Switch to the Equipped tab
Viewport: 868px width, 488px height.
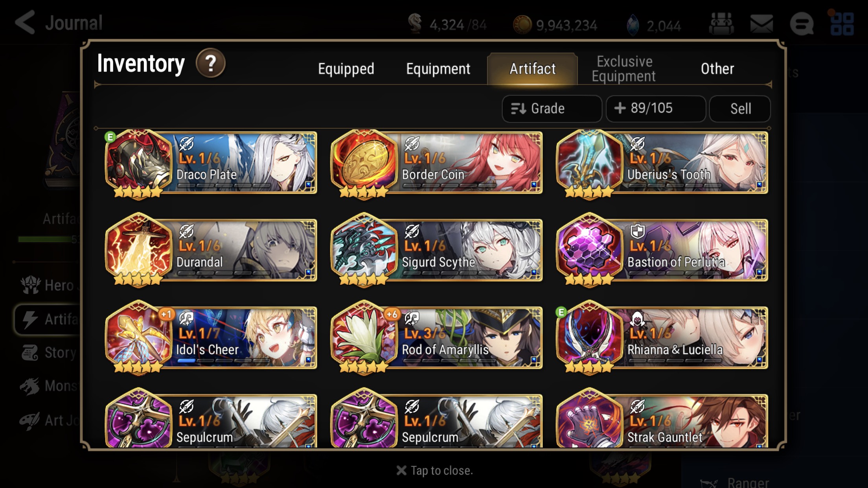(x=346, y=69)
